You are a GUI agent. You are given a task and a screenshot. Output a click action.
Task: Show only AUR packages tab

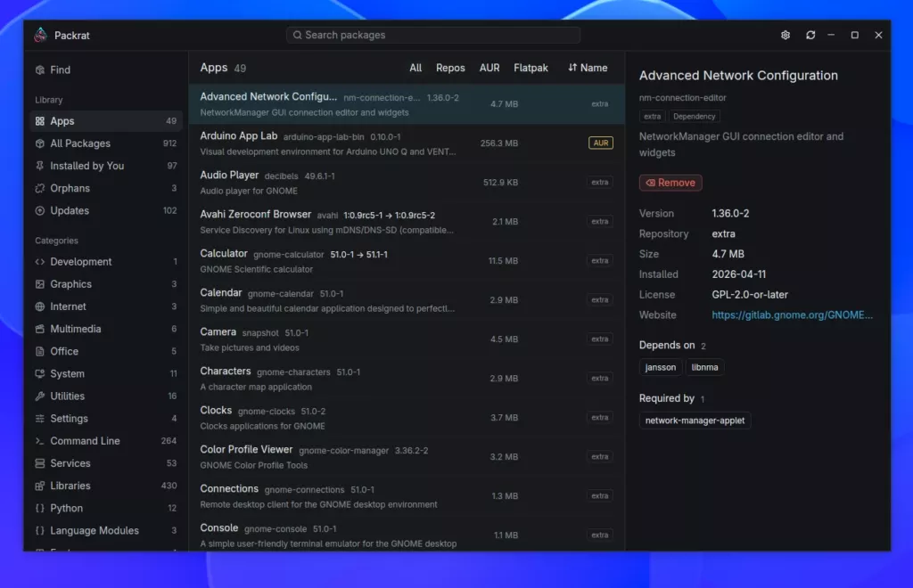click(x=489, y=68)
